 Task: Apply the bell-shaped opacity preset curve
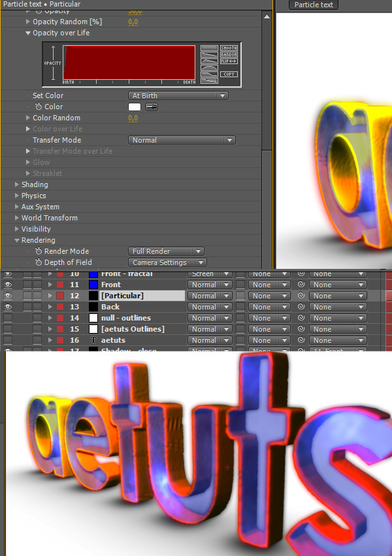[x=209, y=68]
